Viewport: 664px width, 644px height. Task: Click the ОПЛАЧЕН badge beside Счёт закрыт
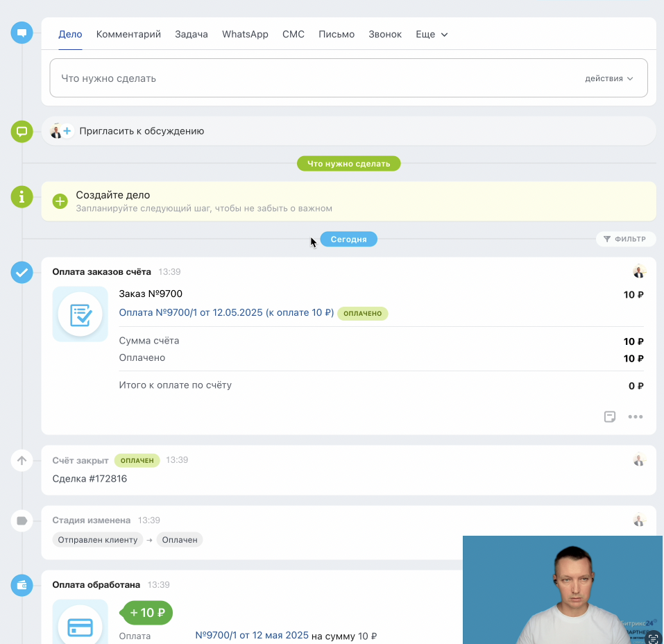tap(137, 461)
